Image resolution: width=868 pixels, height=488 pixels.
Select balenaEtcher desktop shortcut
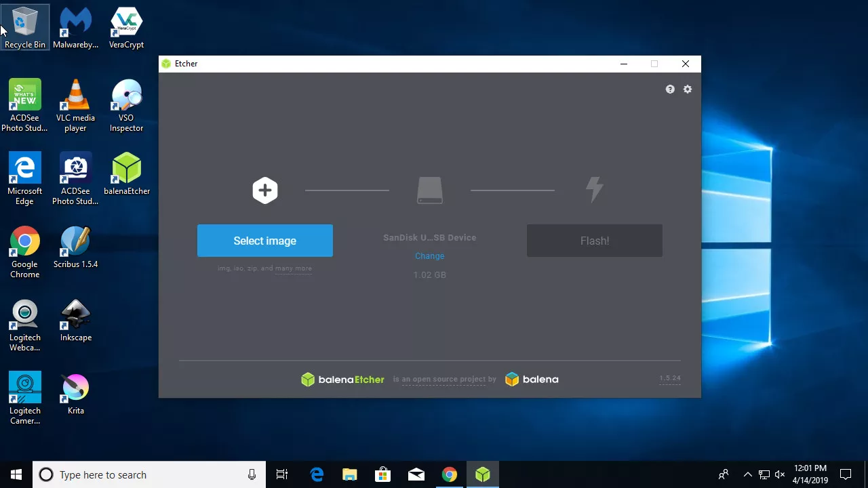(127, 174)
